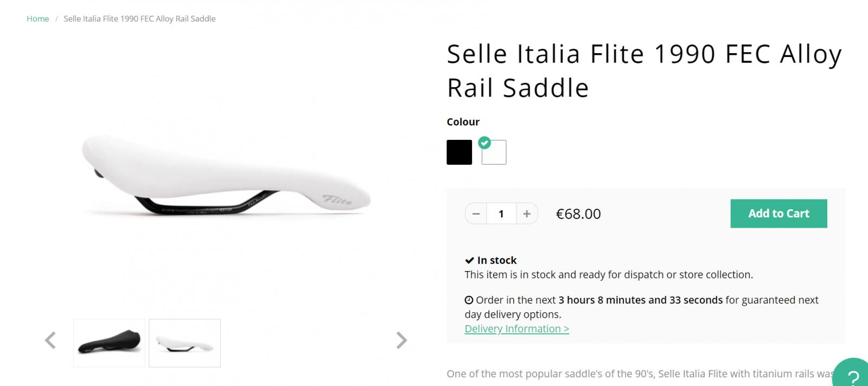Viewport: 868px width, 386px height.
Task: Click the In stock checkmark icon
Action: pos(469,261)
